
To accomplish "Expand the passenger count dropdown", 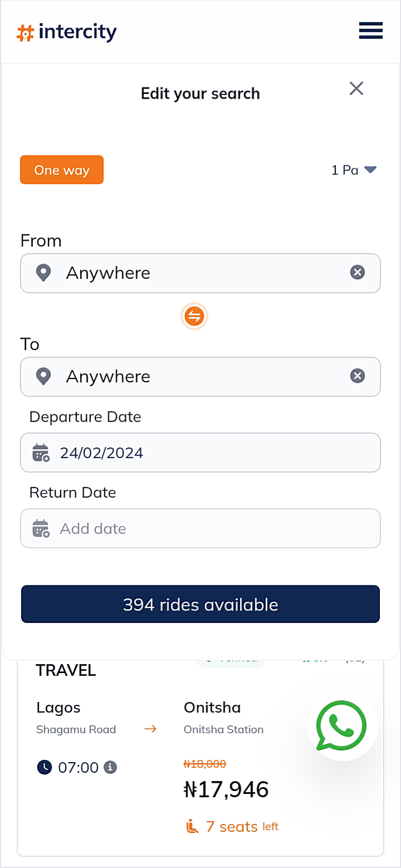I will coord(354,170).
